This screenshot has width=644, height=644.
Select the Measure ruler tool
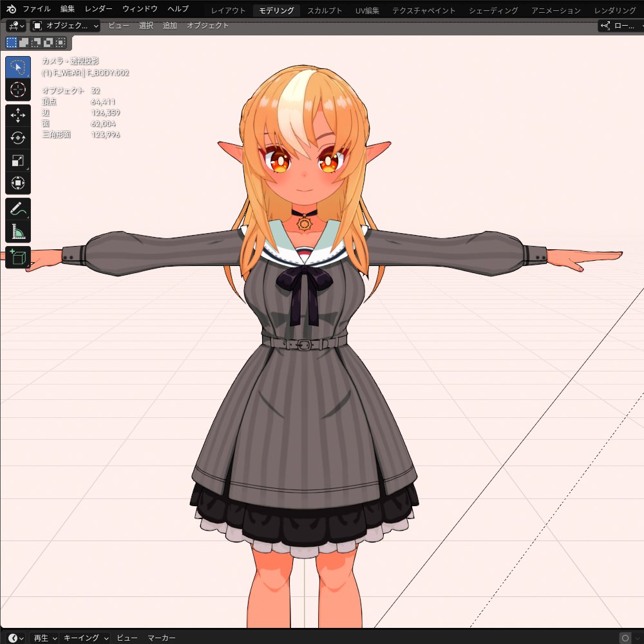point(17,232)
